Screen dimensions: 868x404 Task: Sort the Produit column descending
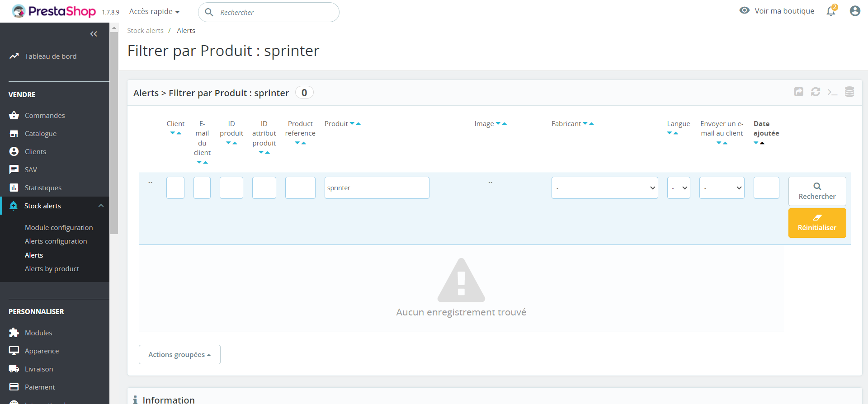click(x=352, y=123)
